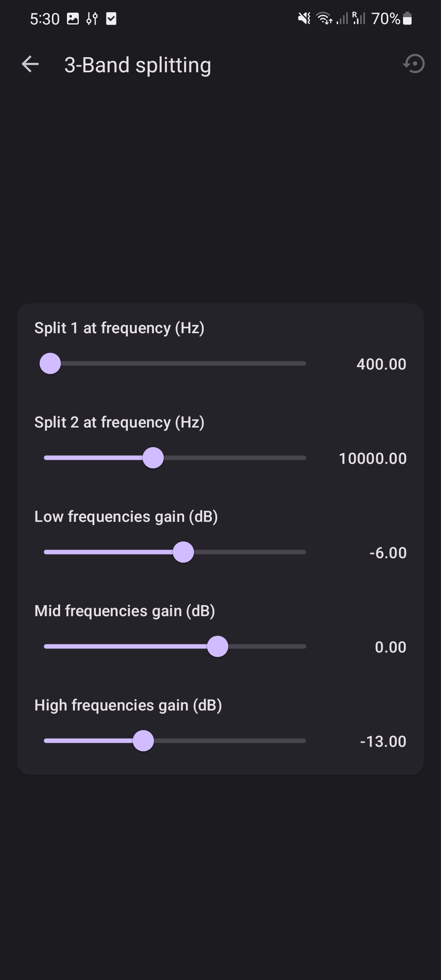Tap the -13.00 high gain value
Image resolution: width=441 pixels, height=980 pixels.
[x=383, y=742]
